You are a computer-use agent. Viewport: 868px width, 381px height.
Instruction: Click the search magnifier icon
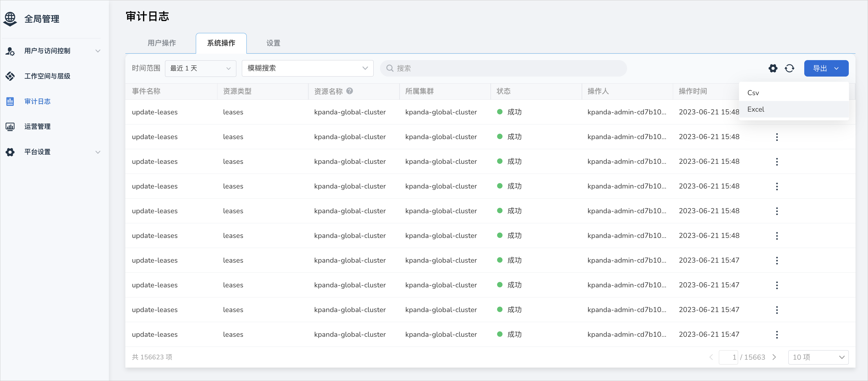(389, 68)
